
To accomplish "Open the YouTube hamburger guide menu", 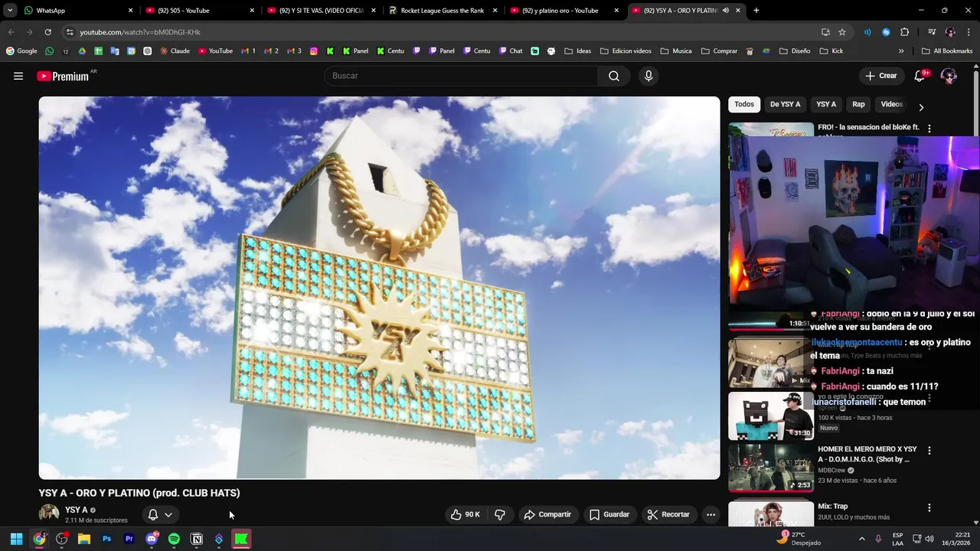I will 18,76.
